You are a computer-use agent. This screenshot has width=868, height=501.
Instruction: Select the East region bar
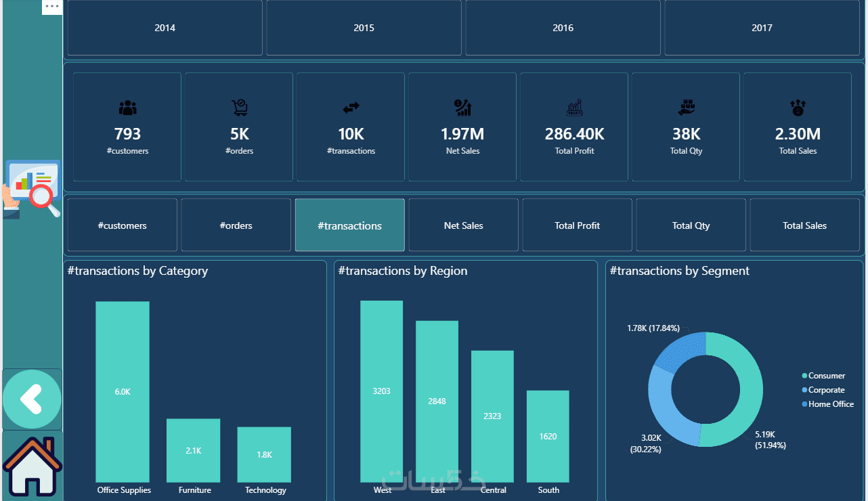pos(437,401)
